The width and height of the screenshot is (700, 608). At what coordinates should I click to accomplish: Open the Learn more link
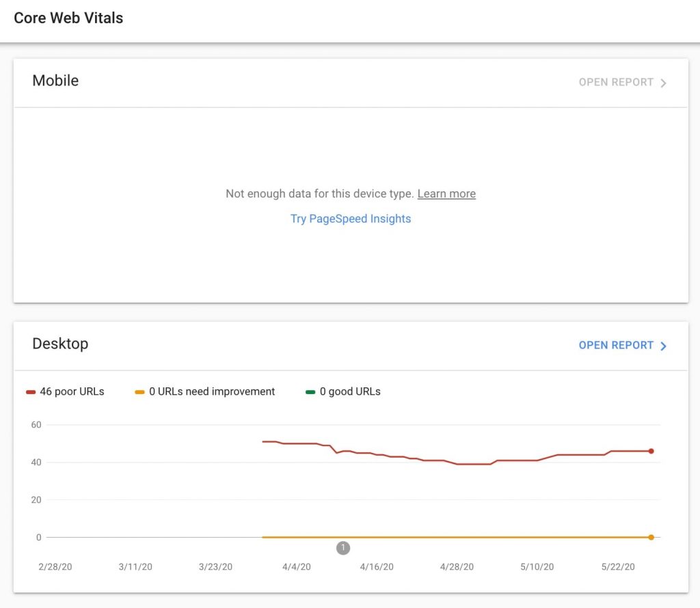[x=446, y=193]
